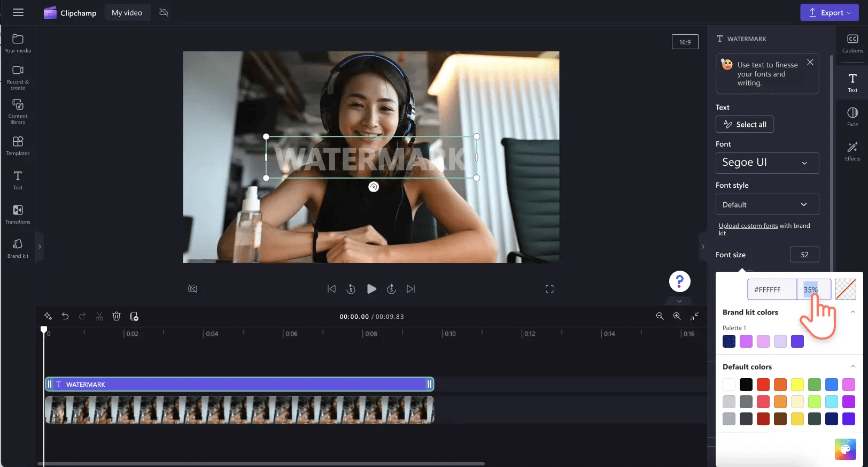The height and width of the screenshot is (467, 868).
Task: Click the Upload custom fonts link
Action: (x=748, y=226)
